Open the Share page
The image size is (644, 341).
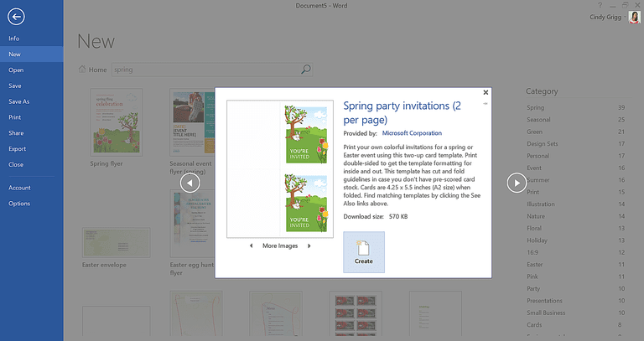pyautogui.click(x=16, y=133)
